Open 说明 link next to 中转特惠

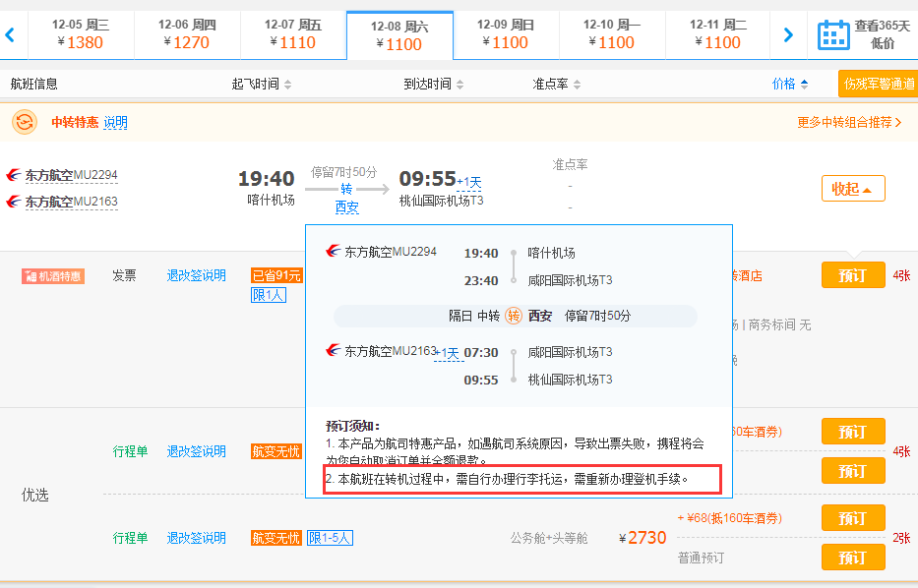point(115,122)
